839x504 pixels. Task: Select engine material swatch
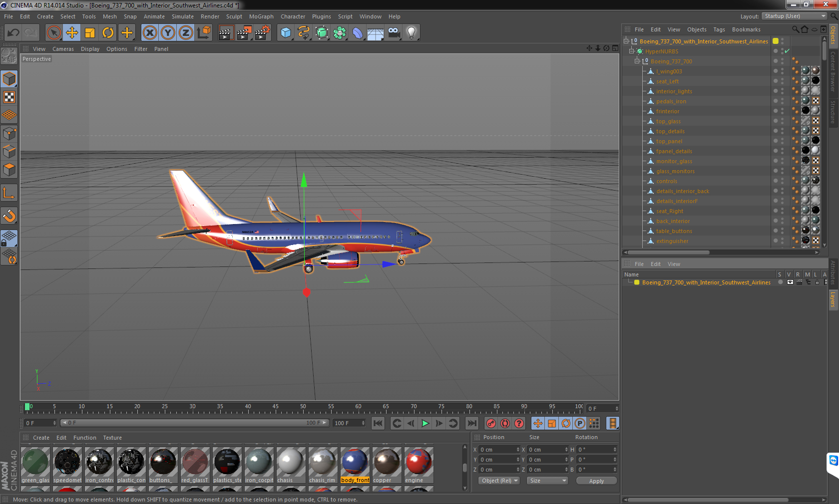[x=419, y=465]
